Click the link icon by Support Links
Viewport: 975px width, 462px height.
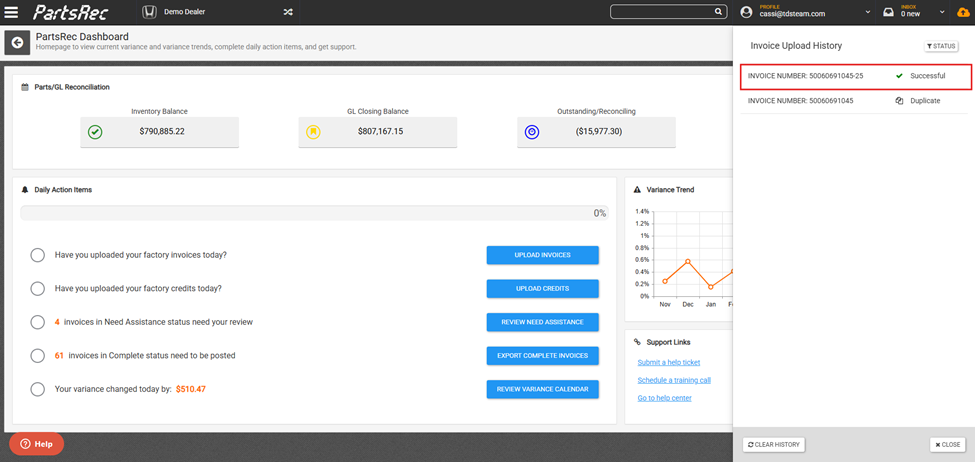(x=637, y=342)
